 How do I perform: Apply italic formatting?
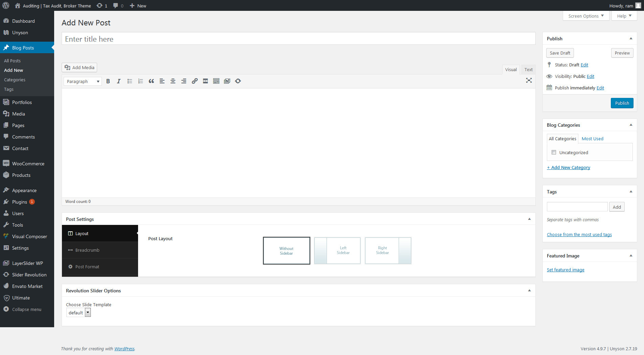(x=119, y=81)
